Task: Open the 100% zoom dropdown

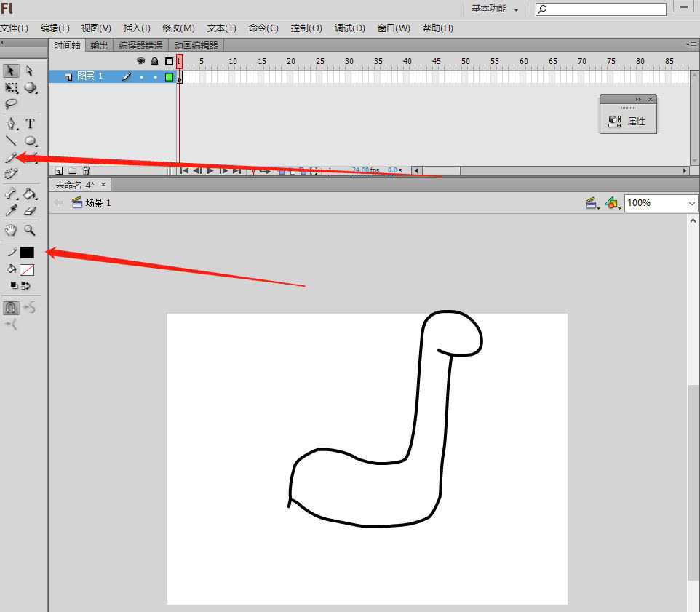Action: pyautogui.click(x=661, y=203)
